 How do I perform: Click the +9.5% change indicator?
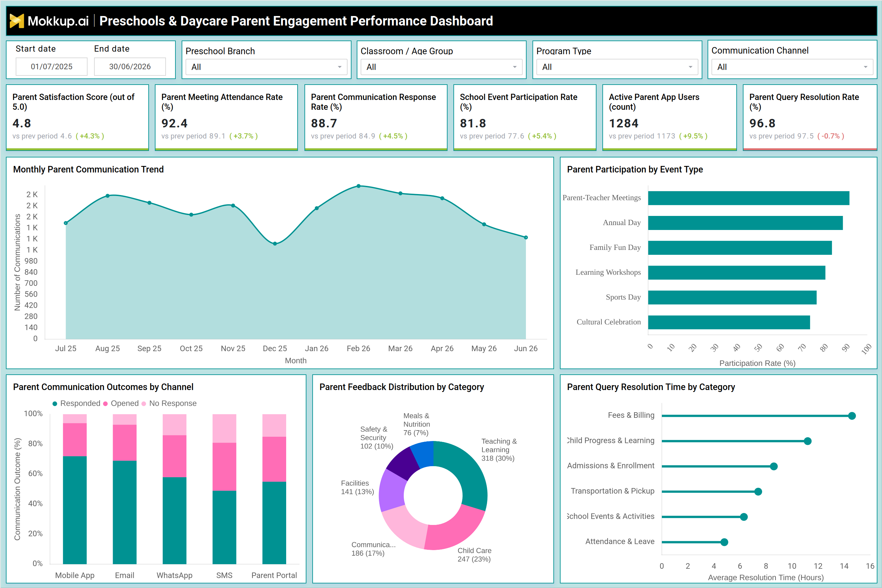693,136
